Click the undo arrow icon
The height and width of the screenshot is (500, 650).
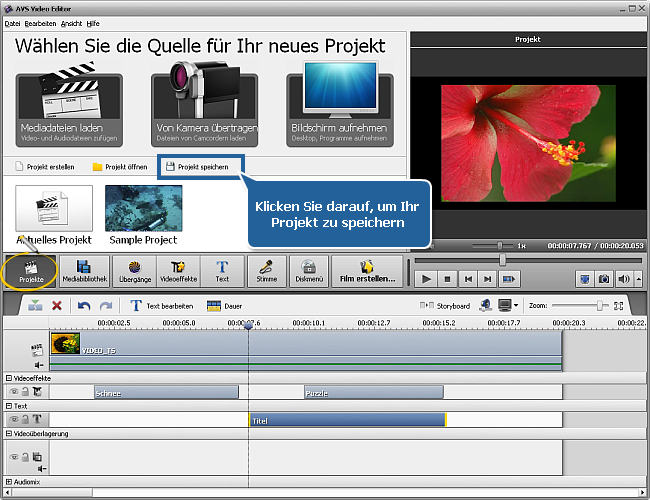tap(84, 305)
